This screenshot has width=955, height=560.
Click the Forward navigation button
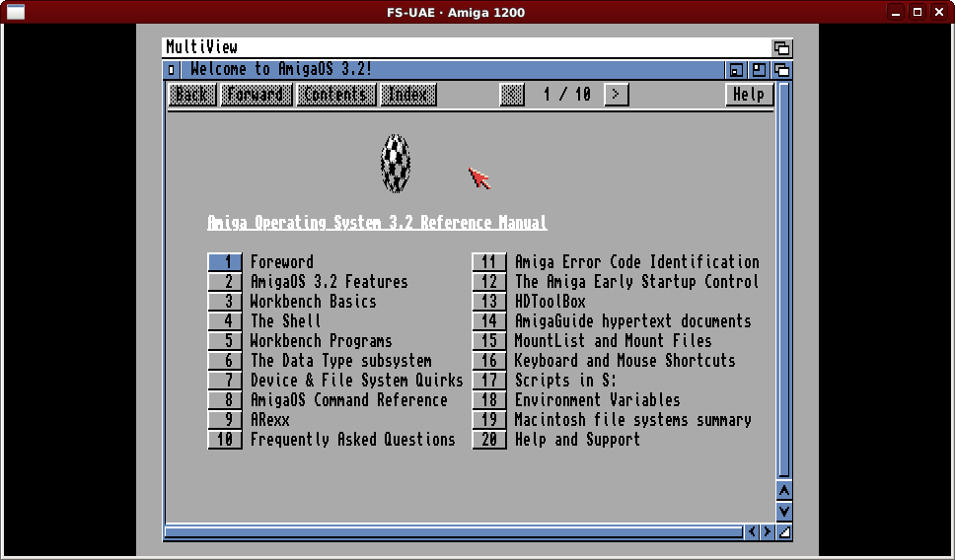click(257, 95)
